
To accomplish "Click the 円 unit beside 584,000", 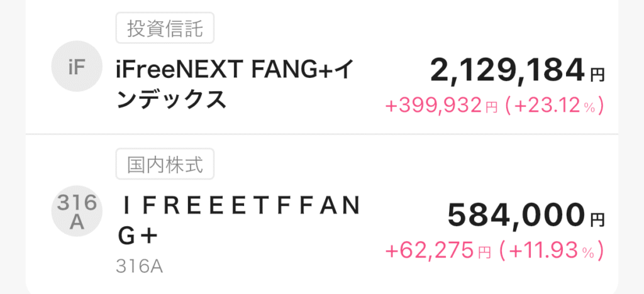I will (597, 220).
